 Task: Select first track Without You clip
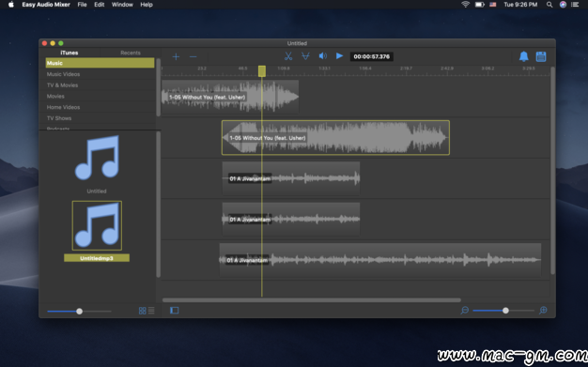tap(230, 97)
